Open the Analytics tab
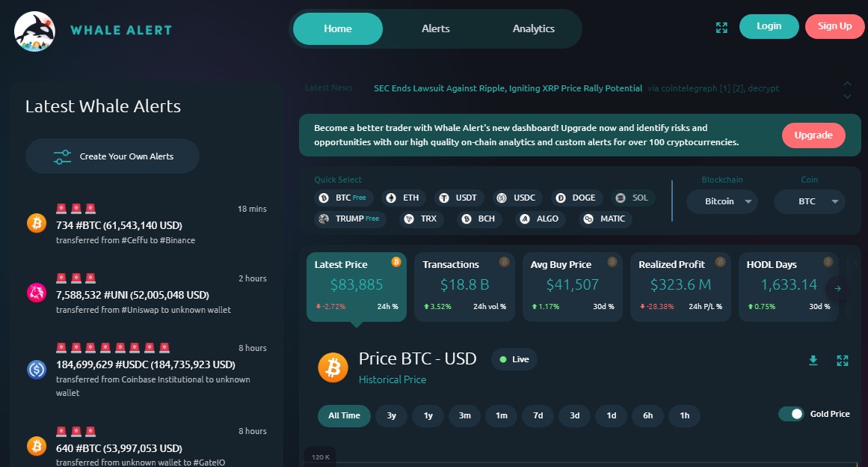 [533, 29]
